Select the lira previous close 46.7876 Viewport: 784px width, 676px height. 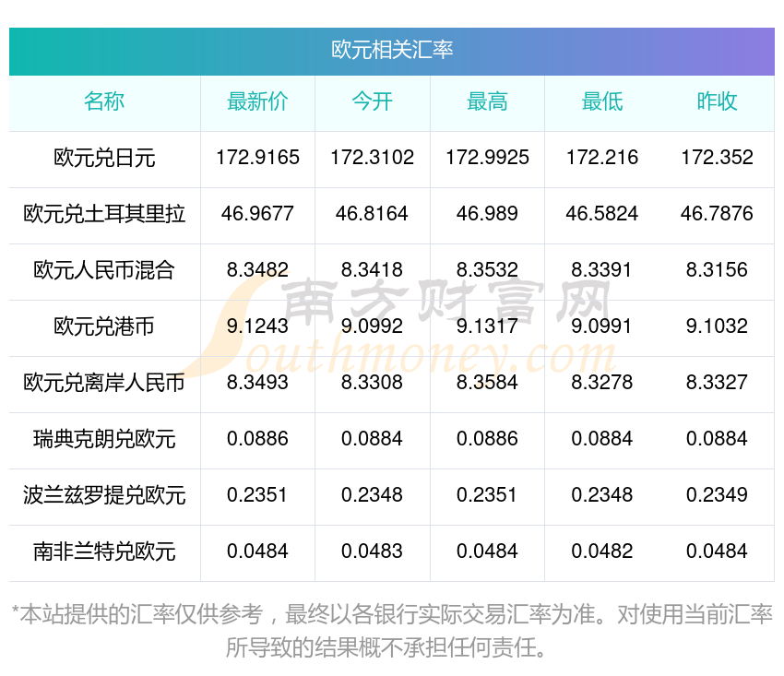click(x=717, y=214)
